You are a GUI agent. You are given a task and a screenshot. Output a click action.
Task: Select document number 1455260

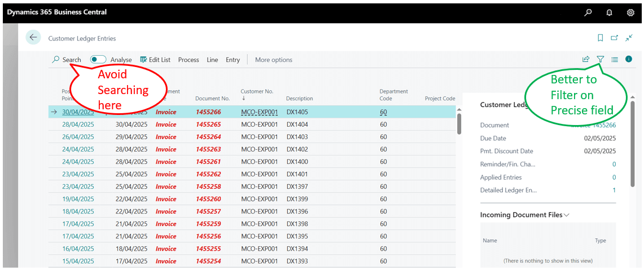pos(208,199)
